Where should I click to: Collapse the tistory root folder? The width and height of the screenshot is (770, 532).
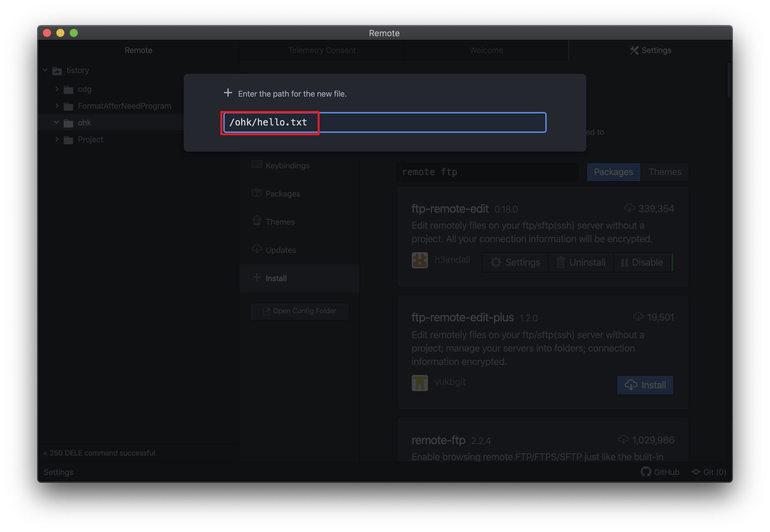[45, 70]
